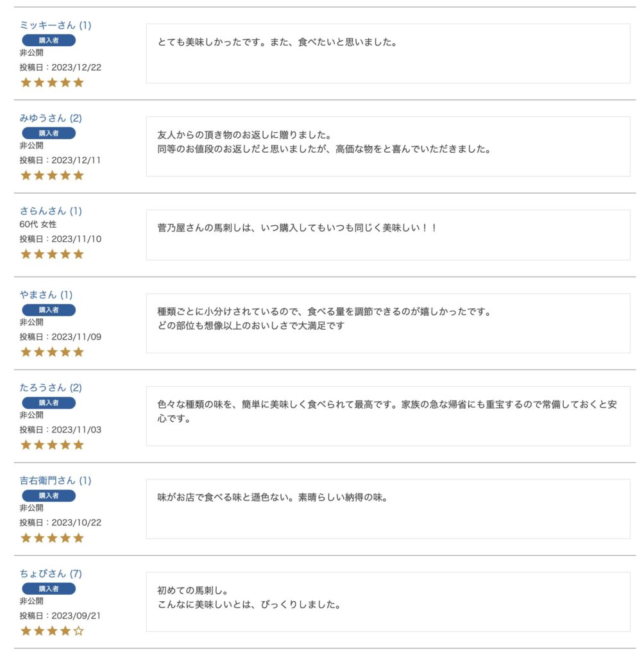
Task: Click 購入者 badge under ミッキーさん
Action: pyautogui.click(x=49, y=40)
